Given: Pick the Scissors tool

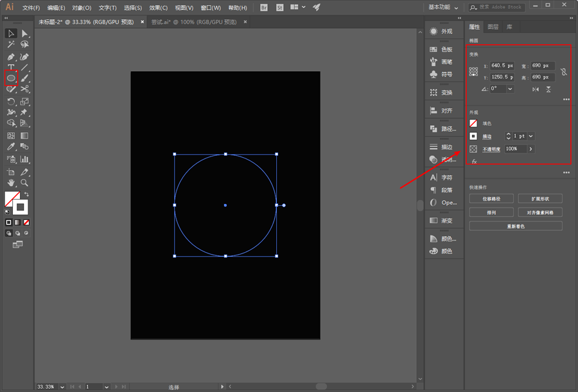Looking at the screenshot, I should 24,89.
